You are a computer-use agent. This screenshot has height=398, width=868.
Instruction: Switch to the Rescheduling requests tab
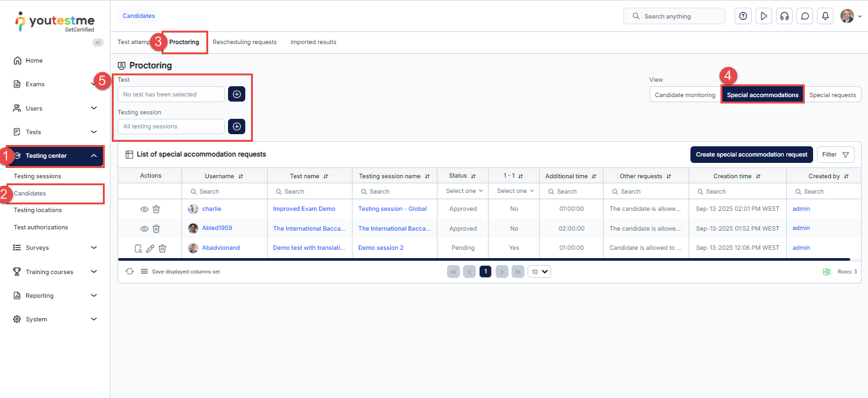pos(245,42)
